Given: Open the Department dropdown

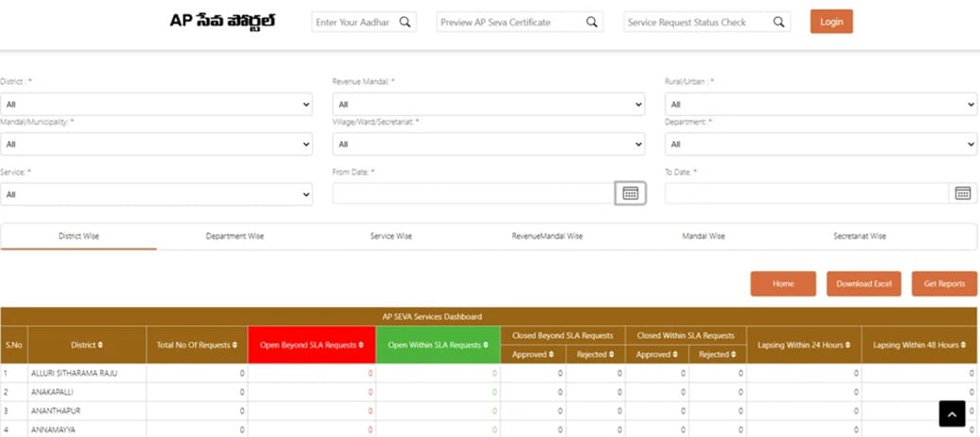Looking at the screenshot, I should (x=820, y=144).
